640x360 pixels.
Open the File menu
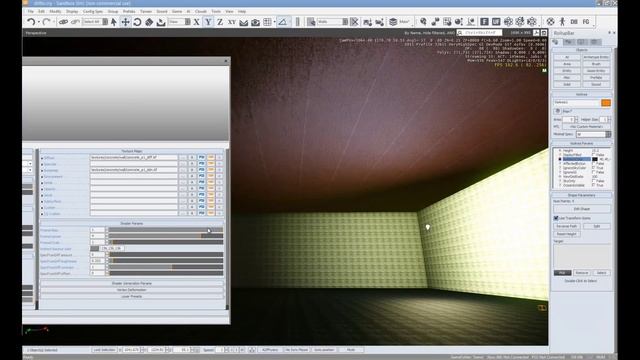pyautogui.click(x=31, y=11)
